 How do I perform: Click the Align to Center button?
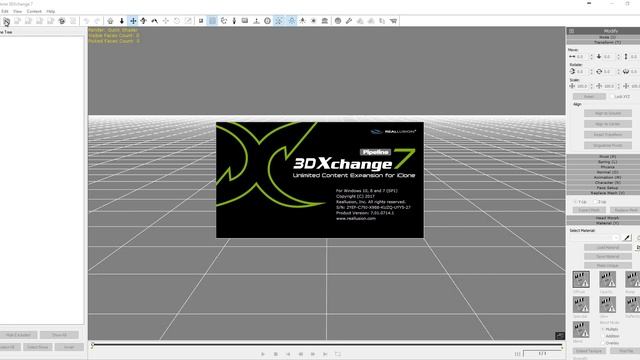[608, 124]
